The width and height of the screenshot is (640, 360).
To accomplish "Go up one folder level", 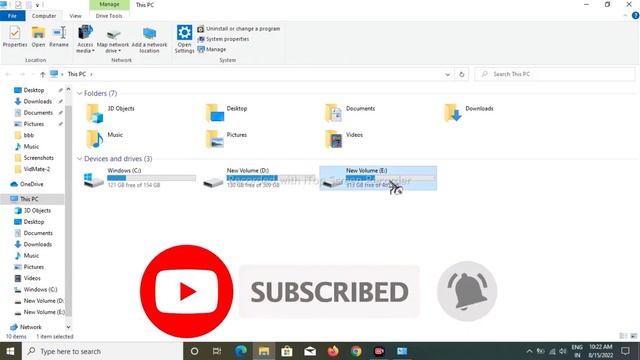I will click(42, 74).
